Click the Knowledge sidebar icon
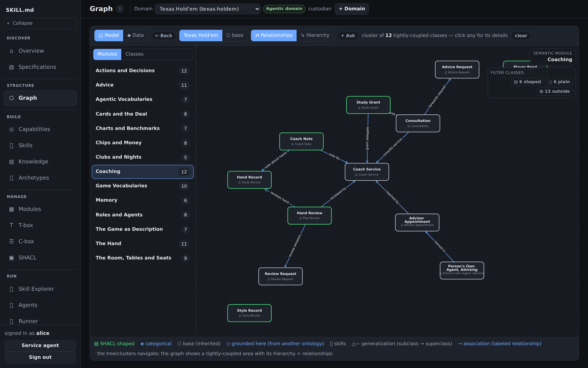The image size is (588, 368). (11, 162)
